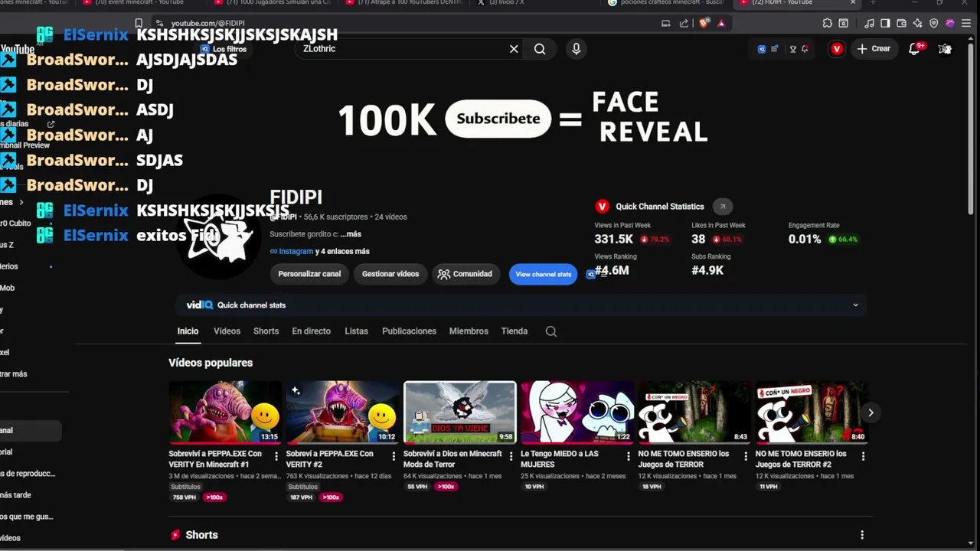Click Gestionar vídeos button
This screenshot has width=980, height=551.
(x=390, y=274)
